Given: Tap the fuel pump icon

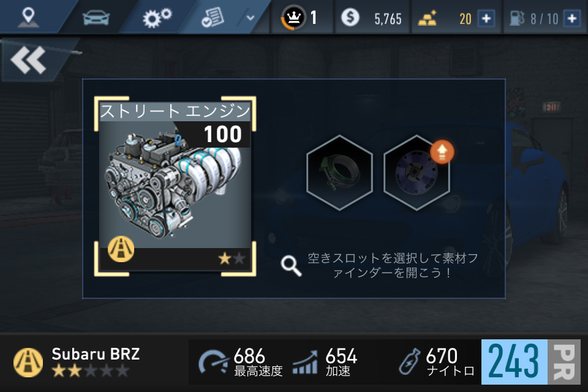Looking at the screenshot, I should [517, 18].
